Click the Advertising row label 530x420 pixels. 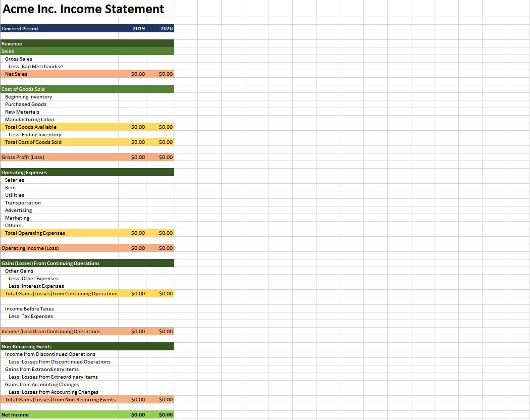click(18, 211)
